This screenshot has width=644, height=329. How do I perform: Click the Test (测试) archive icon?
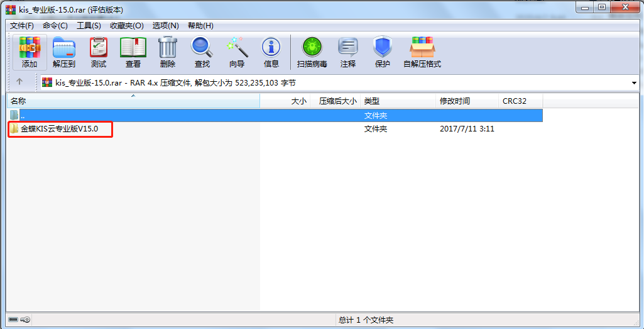pos(99,52)
